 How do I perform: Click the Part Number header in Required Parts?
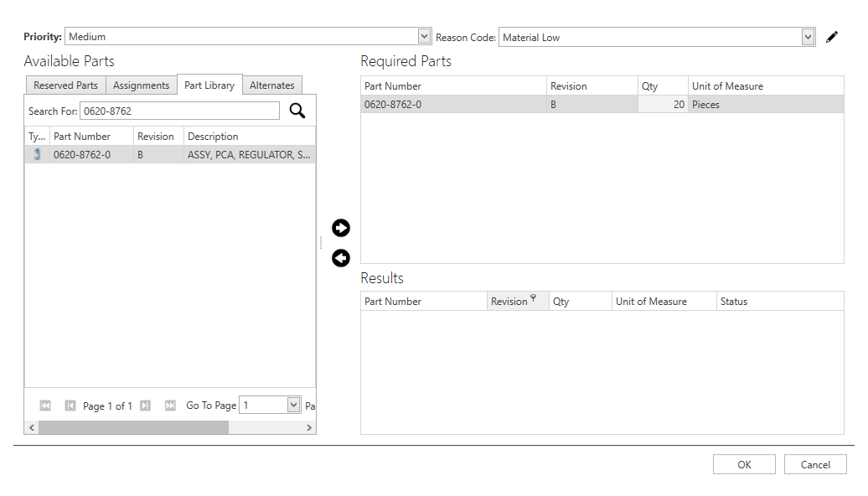point(453,85)
